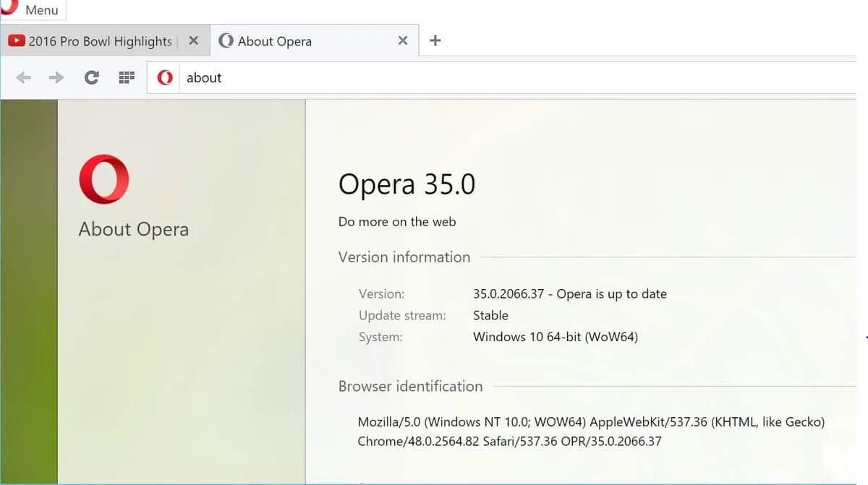The height and width of the screenshot is (485, 868).
Task: Click the 'Opera is up to date' version text
Action: point(569,293)
